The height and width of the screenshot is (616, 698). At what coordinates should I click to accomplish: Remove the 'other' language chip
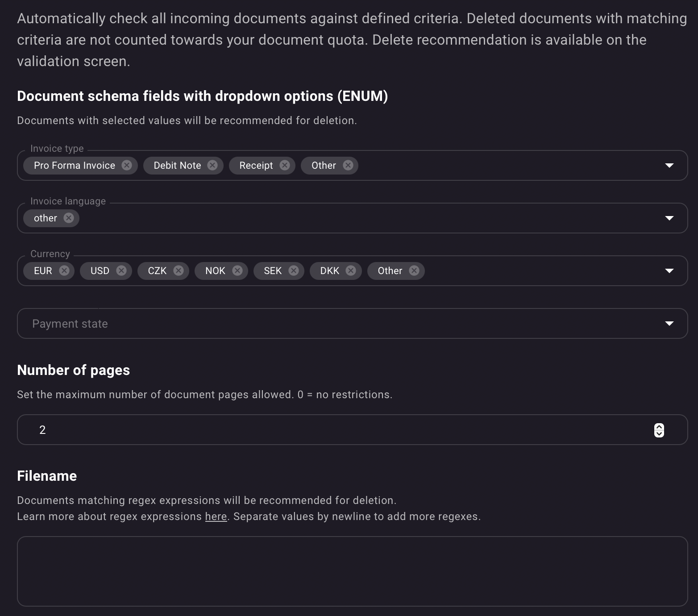(x=68, y=218)
